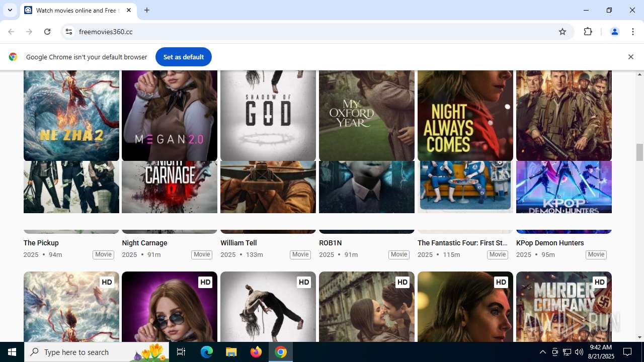Click the Set as default button
The height and width of the screenshot is (362, 644).
pos(184,57)
